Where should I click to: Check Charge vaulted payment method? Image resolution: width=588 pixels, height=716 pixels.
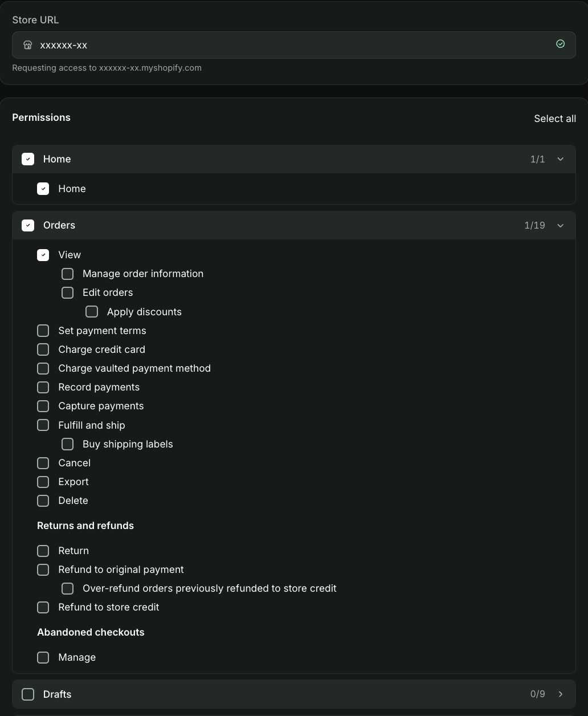tap(43, 368)
